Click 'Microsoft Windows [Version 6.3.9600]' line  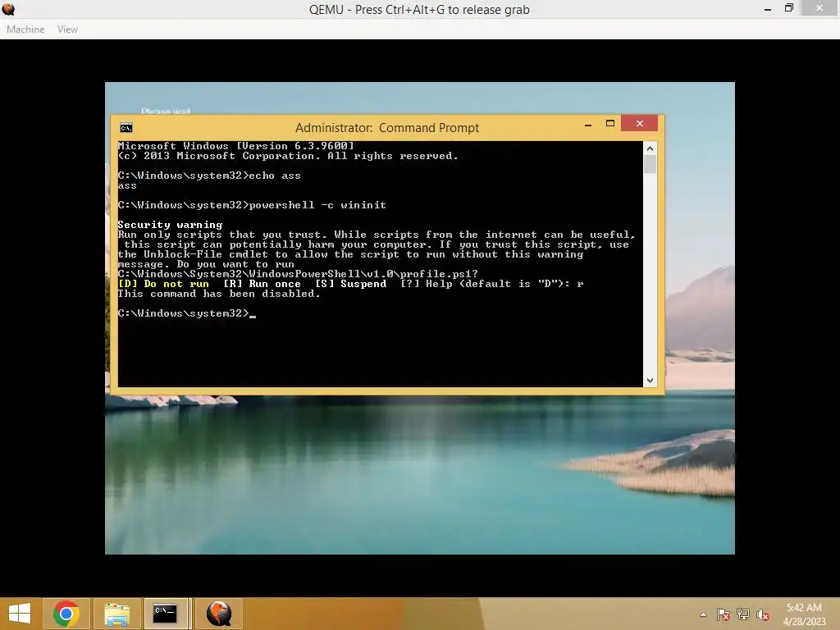[x=235, y=146]
